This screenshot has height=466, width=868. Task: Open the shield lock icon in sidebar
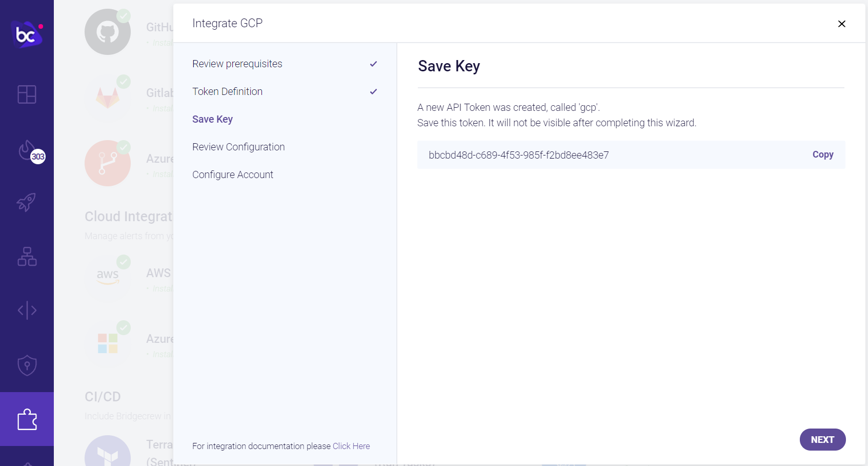pos(27,365)
